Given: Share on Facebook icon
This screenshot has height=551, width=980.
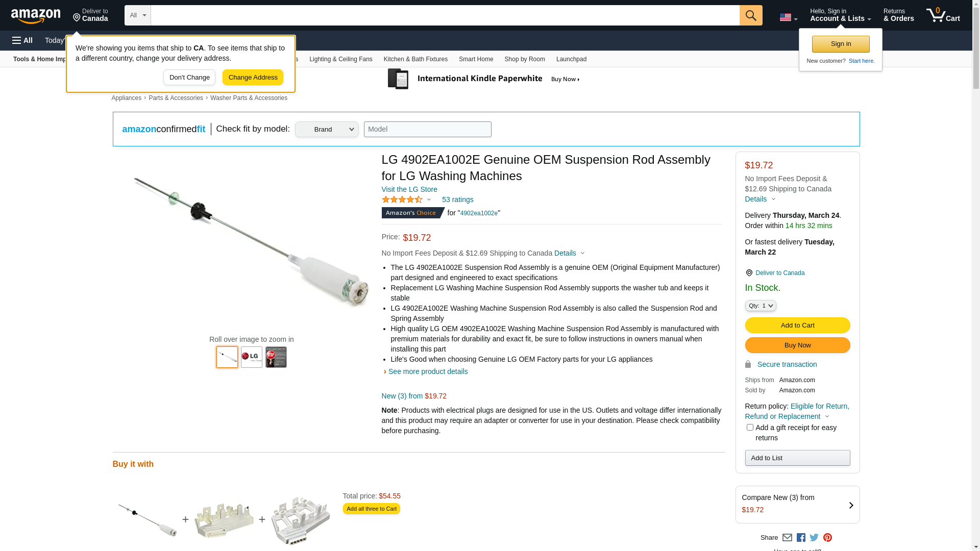Looking at the screenshot, I should (801, 537).
